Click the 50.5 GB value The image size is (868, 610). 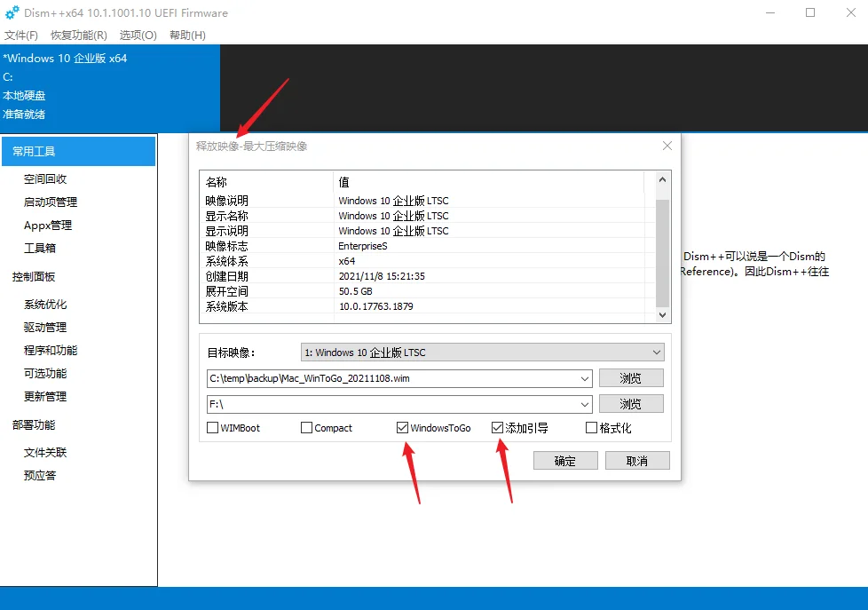(x=355, y=291)
